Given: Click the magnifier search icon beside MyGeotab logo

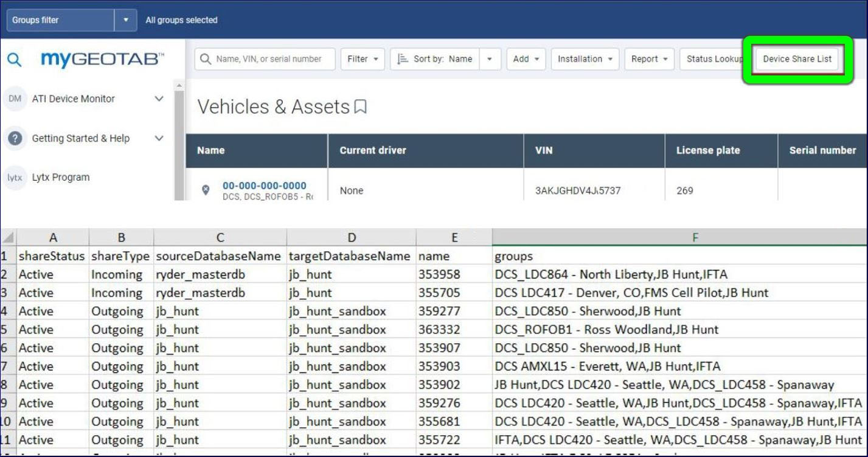Looking at the screenshot, I should 14,60.
